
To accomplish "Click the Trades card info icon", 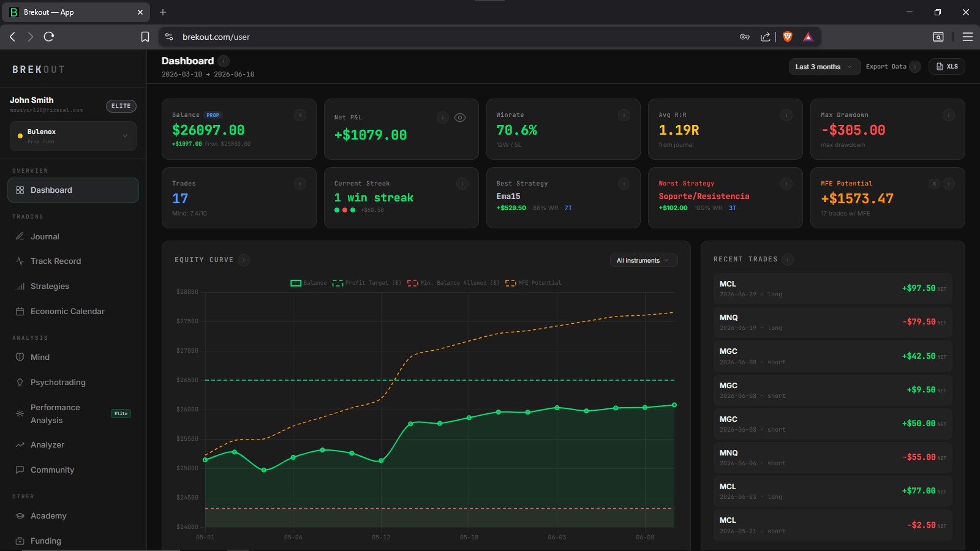I will pyautogui.click(x=300, y=184).
